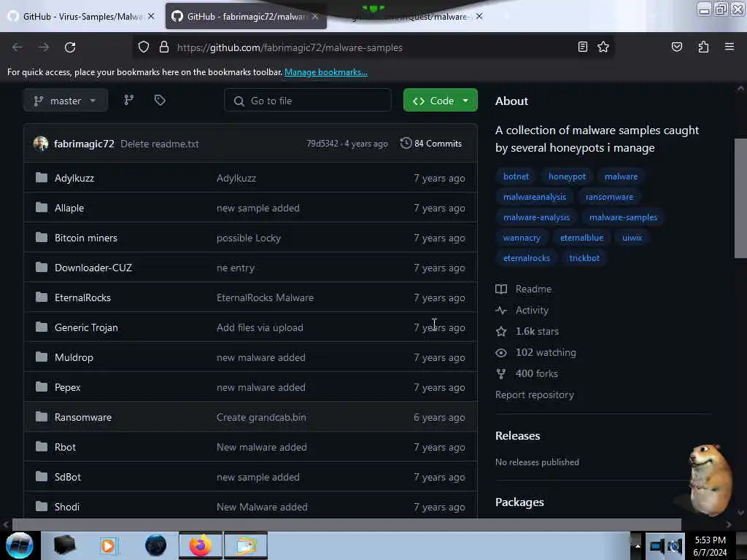
Task: Click the Firefox taskbar icon
Action: pyautogui.click(x=201, y=545)
